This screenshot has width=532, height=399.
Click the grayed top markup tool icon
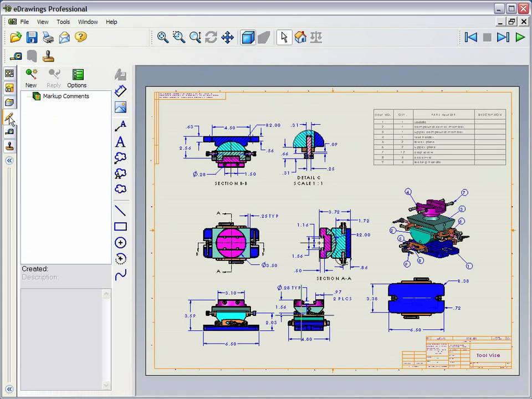(120, 75)
